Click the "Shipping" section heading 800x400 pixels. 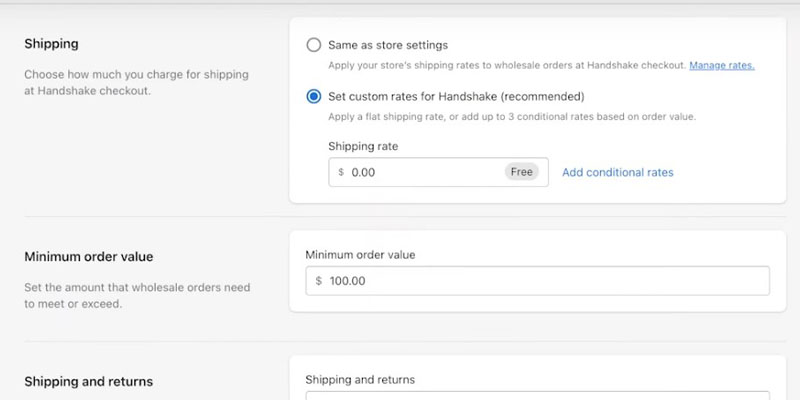(51, 44)
